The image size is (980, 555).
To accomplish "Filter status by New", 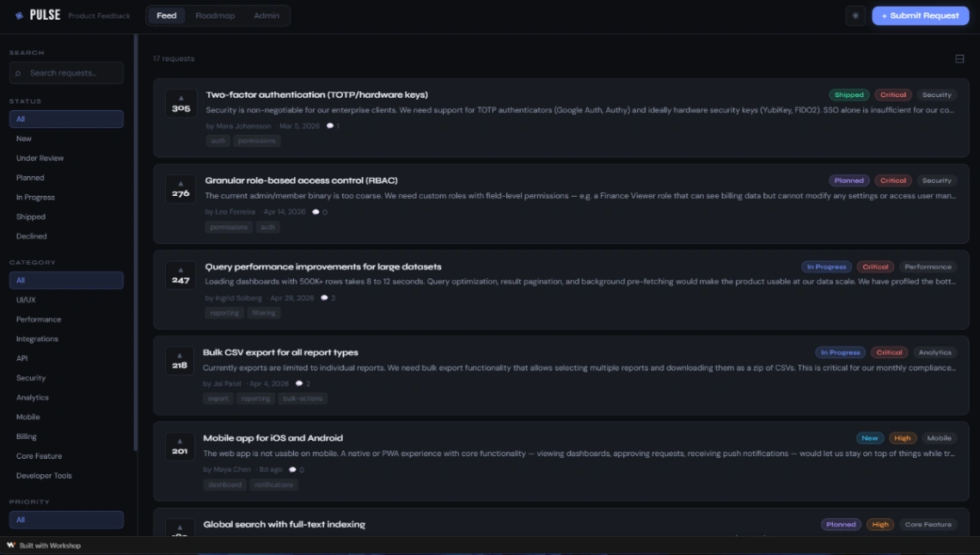I will click(x=66, y=138).
